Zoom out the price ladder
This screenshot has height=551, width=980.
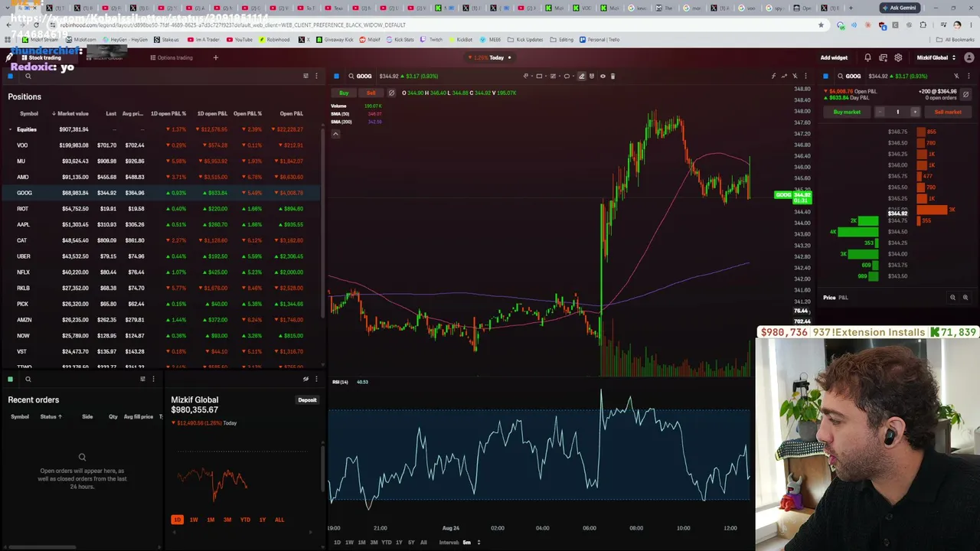(952, 297)
